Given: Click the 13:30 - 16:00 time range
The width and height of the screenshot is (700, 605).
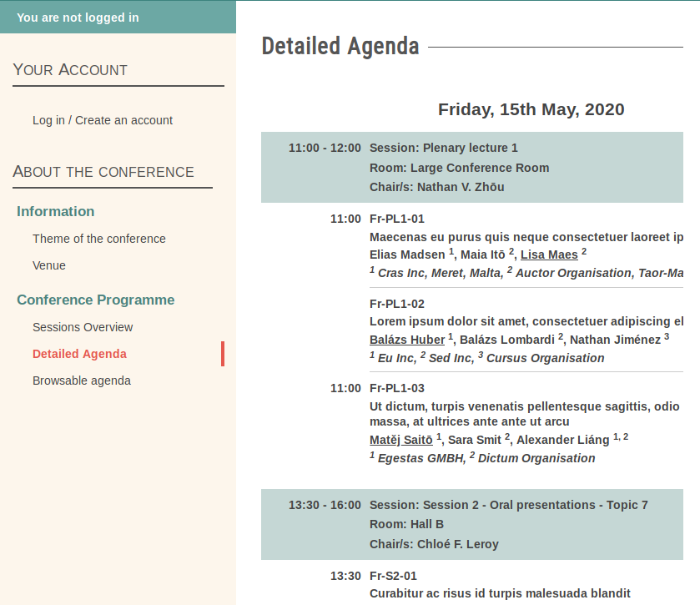Looking at the screenshot, I should click(x=325, y=505).
